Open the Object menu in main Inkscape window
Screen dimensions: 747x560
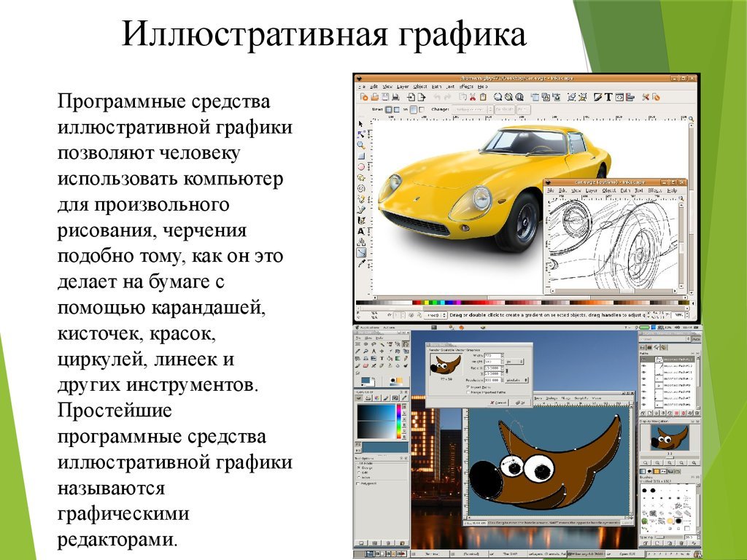click(x=420, y=86)
